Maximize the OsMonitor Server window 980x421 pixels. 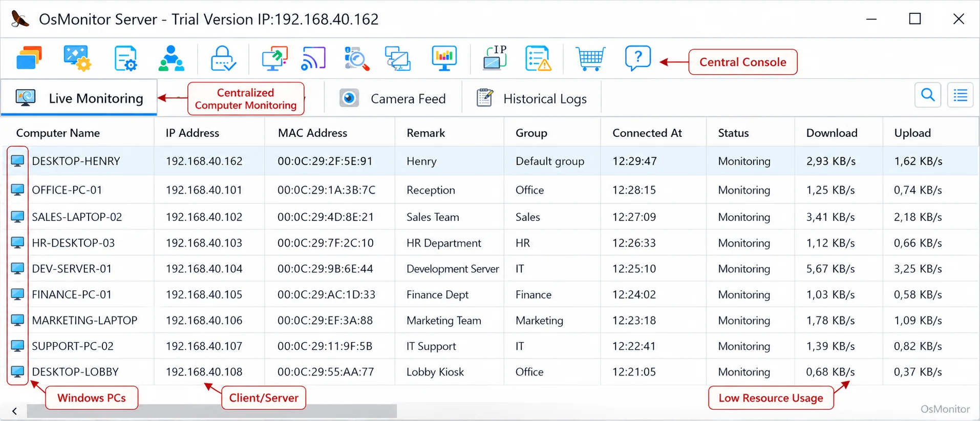point(915,19)
